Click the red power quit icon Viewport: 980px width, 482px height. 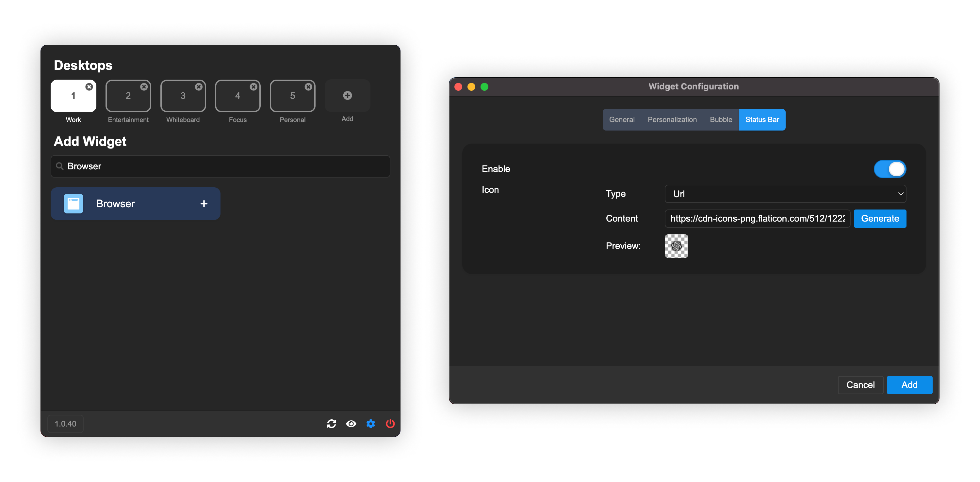click(390, 424)
